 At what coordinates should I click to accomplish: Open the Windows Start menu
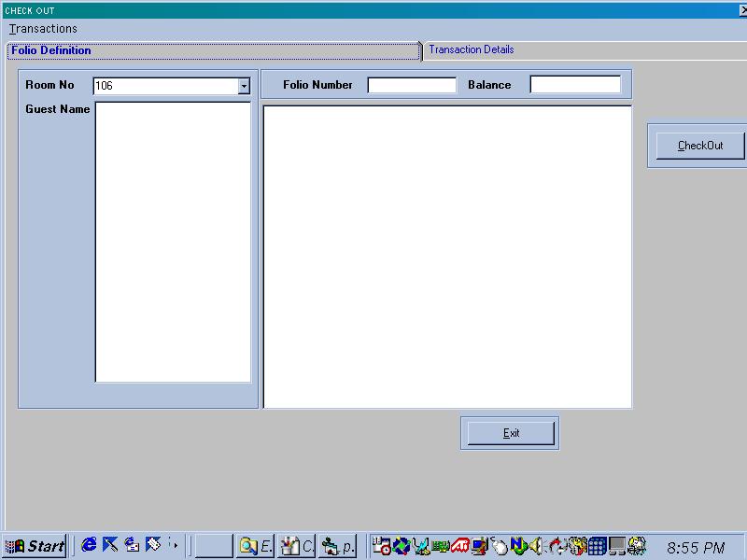[35, 546]
